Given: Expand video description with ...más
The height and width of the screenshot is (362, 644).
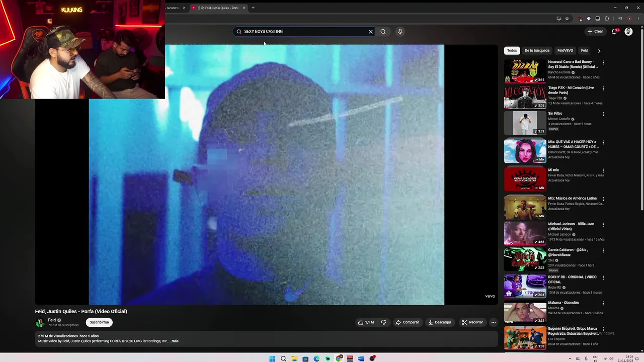Looking at the screenshot, I should (174, 341).
